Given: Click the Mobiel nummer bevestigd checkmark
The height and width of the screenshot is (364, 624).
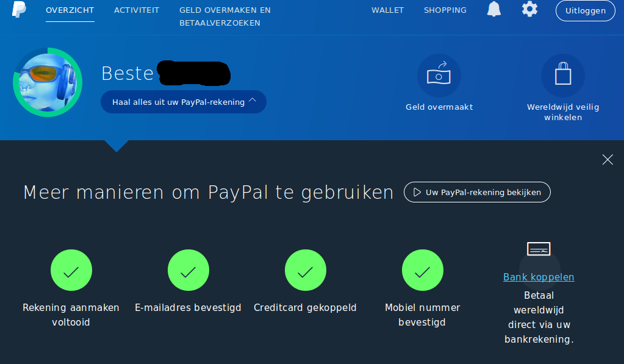Looking at the screenshot, I should pos(422,270).
